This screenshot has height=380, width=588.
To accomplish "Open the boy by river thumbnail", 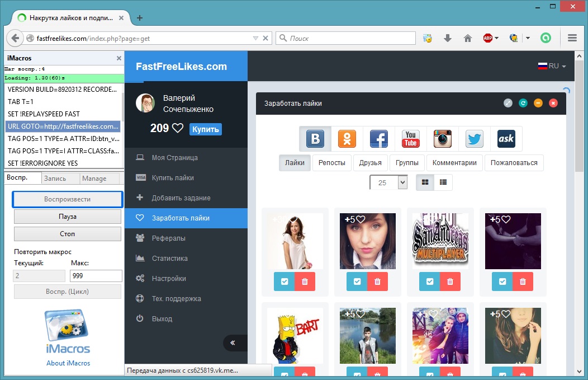I will click(x=368, y=336).
